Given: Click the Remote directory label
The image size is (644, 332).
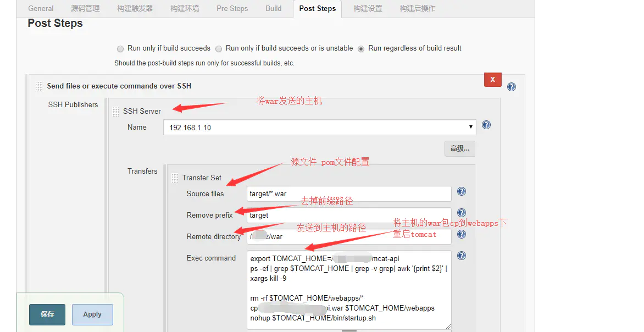Looking at the screenshot, I should click(214, 237).
